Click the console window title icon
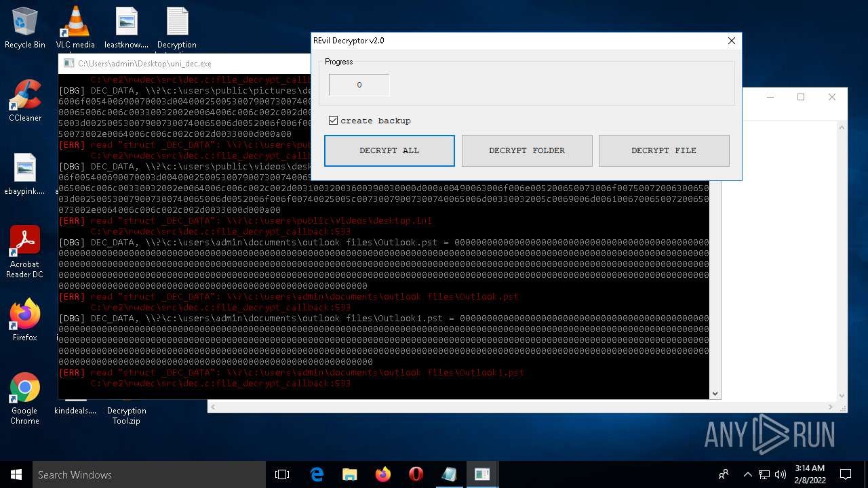Image resolution: width=868 pixels, height=488 pixels. (x=68, y=64)
